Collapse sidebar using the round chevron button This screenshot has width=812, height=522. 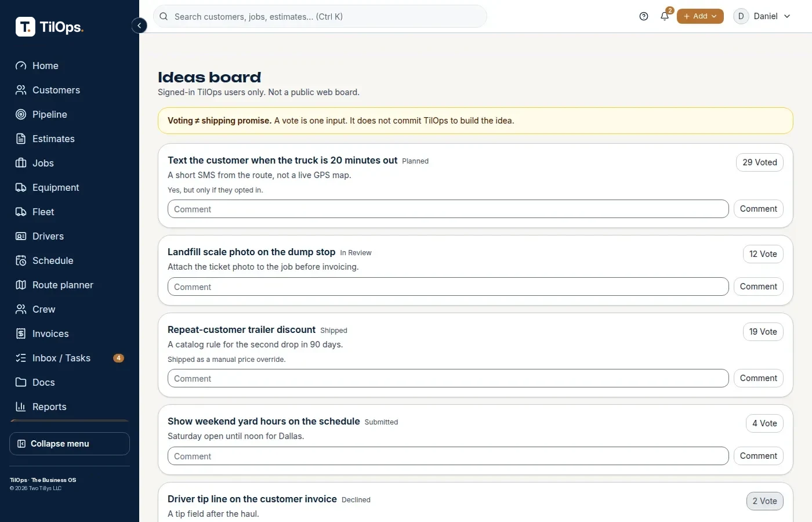[x=139, y=26]
